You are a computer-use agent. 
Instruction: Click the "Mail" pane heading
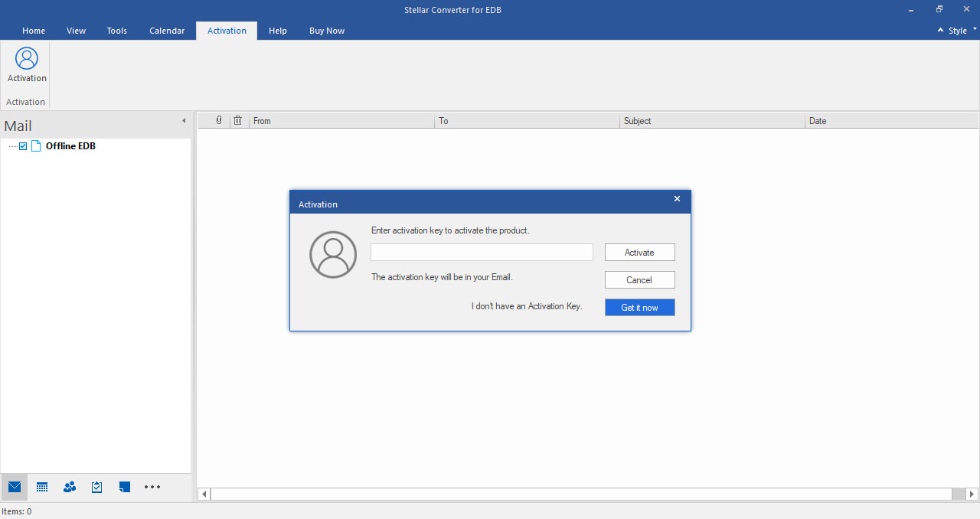tap(18, 126)
